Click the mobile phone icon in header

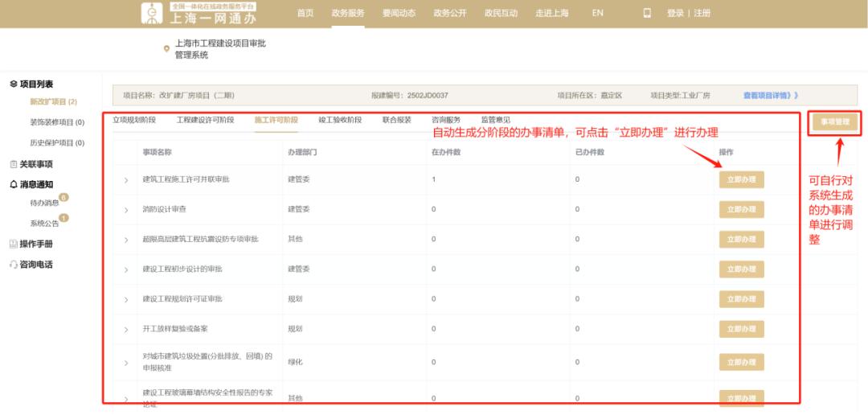(647, 13)
